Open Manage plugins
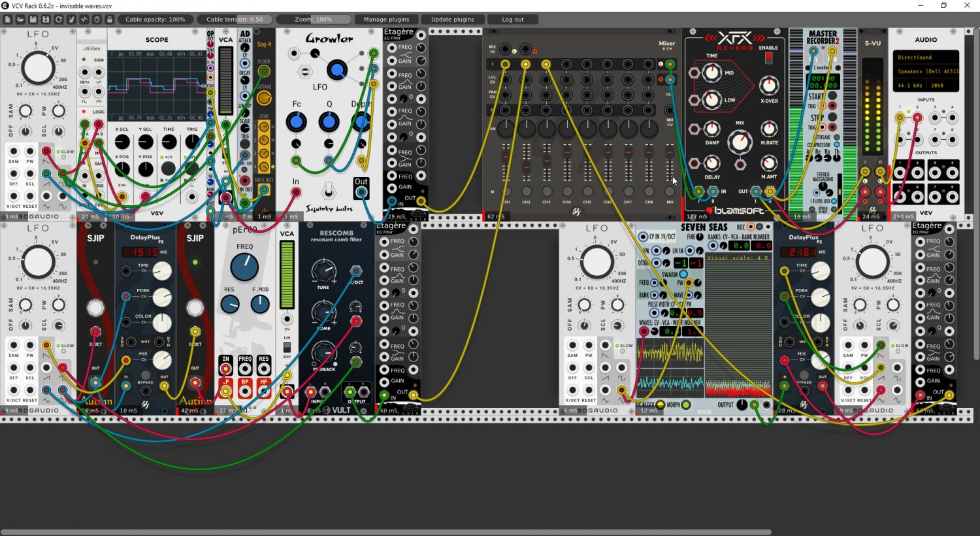Viewport: 980px width, 536px height. pyautogui.click(x=386, y=20)
